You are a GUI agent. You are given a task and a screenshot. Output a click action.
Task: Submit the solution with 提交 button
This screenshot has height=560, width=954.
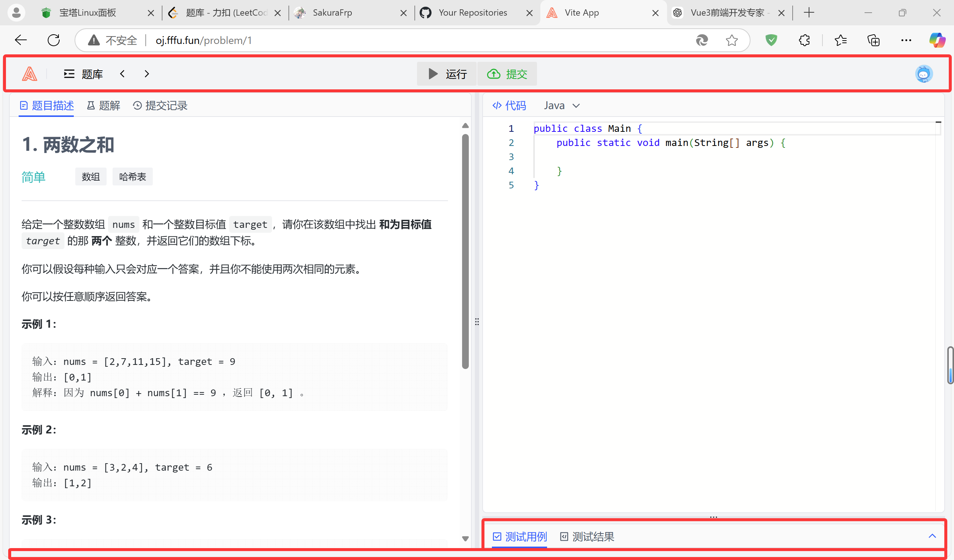point(508,74)
